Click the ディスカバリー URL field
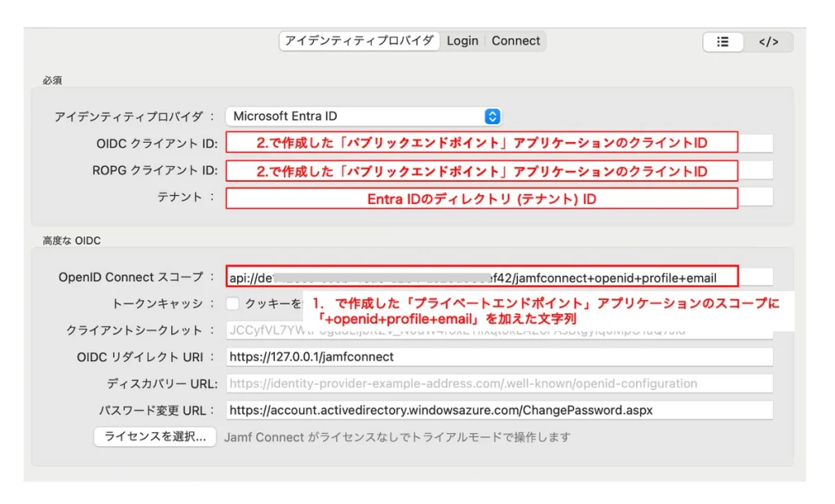The height and width of the screenshot is (504, 835). (498, 383)
